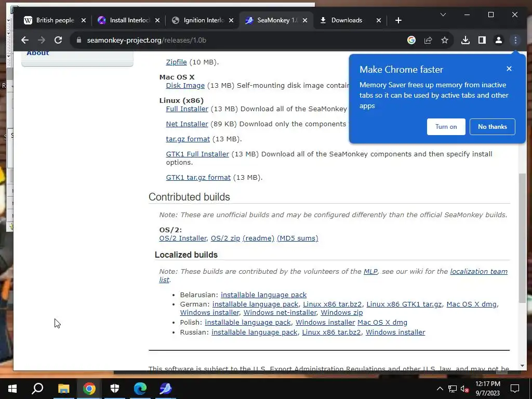Click the forward navigation arrow
Screen dimensions: 532x399
pyautogui.click(x=42, y=40)
